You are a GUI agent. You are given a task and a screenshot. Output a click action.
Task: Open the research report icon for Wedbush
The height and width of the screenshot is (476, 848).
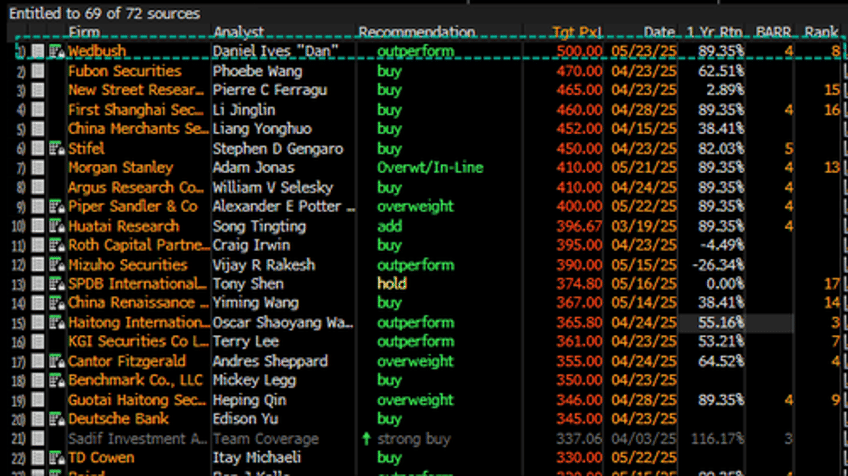click(57, 51)
